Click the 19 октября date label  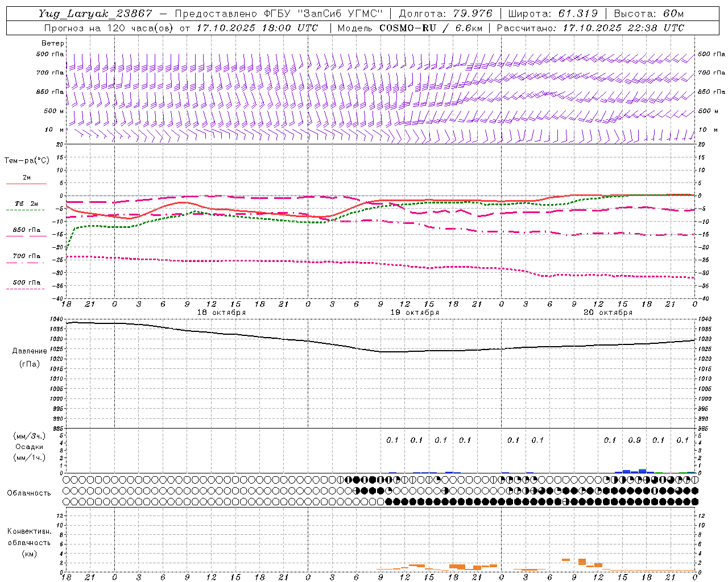415,313
